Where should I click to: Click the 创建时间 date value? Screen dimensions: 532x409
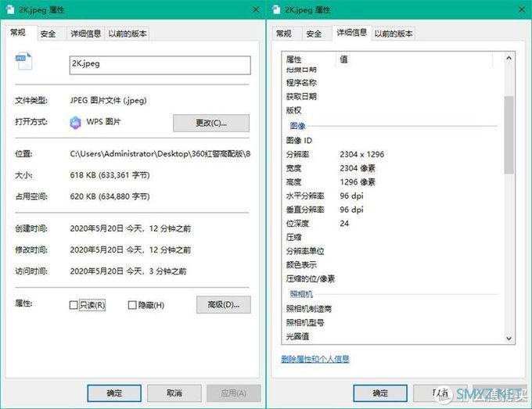tap(131, 228)
